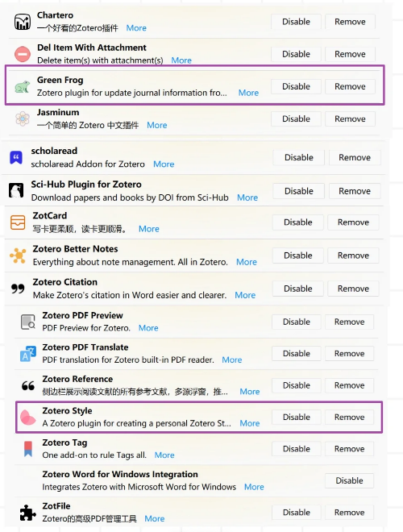This screenshot has height=532, width=403.
Task: Click the ZotFile puzzle piece icon
Action: click(28, 513)
